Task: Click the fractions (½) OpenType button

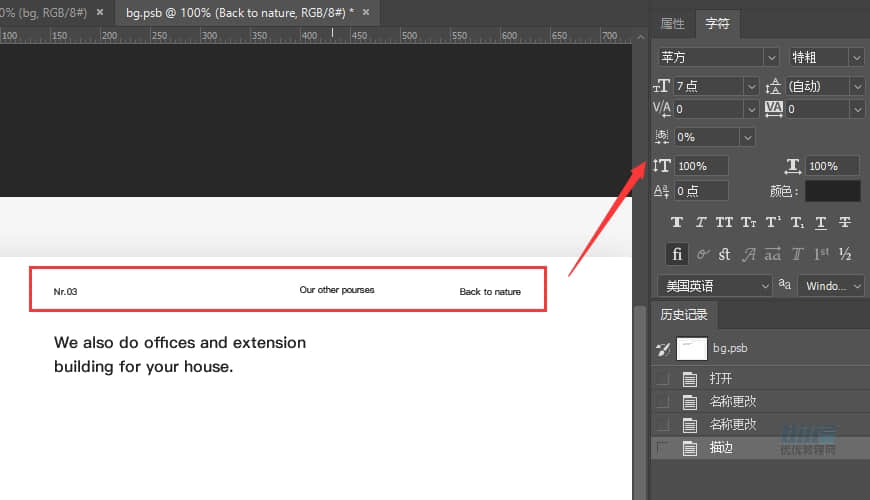Action: [x=845, y=254]
